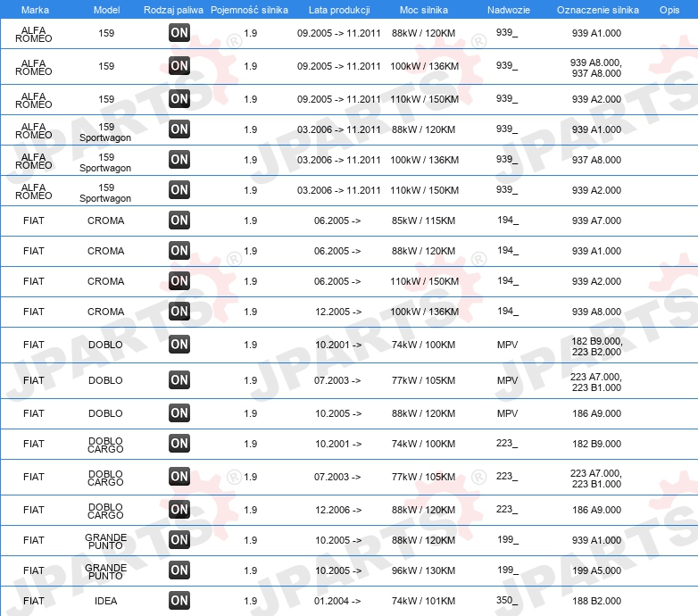
Task: Click ON diesel icon in CROMA 120KM row
Action: pos(179,250)
